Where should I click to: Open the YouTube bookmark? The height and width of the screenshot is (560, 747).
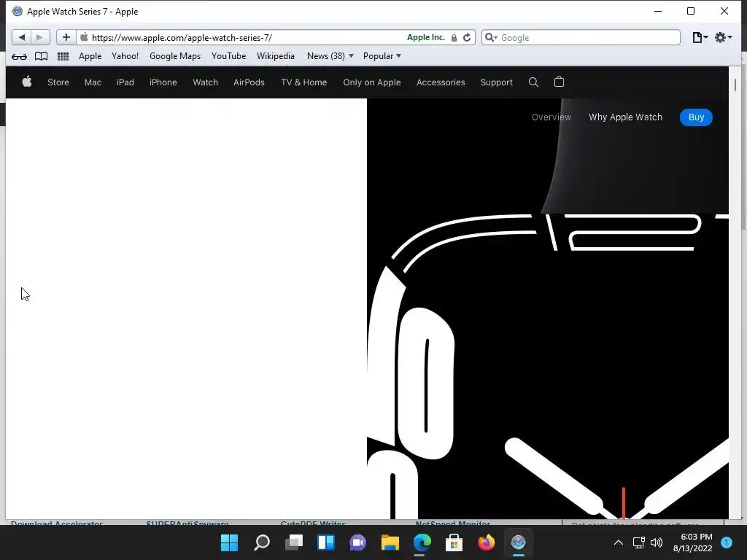point(228,56)
